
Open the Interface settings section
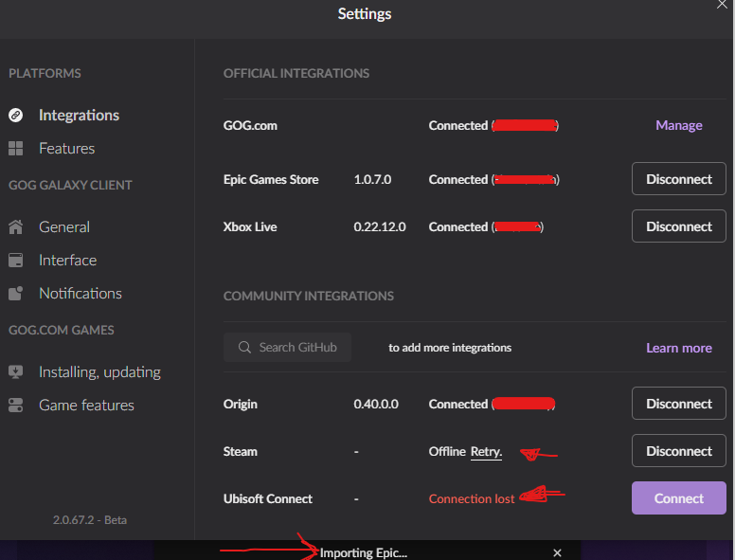(x=67, y=260)
